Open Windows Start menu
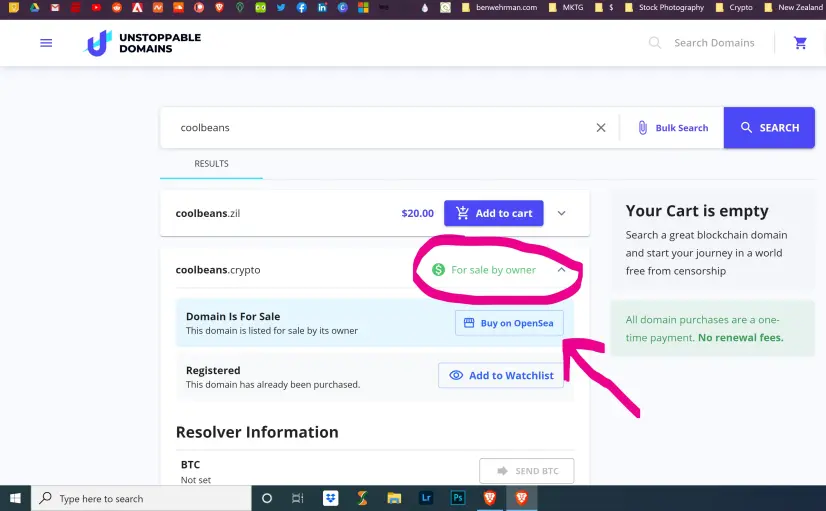 click(15, 498)
